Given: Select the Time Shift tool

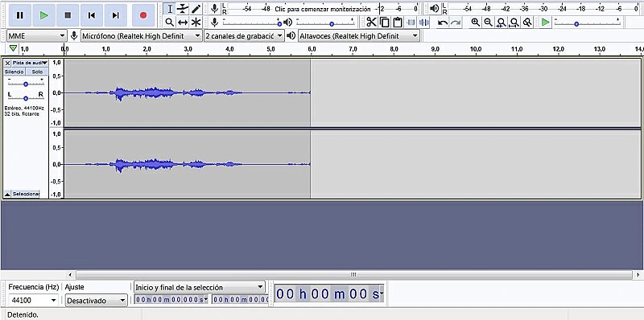Looking at the screenshot, I should (183, 23).
